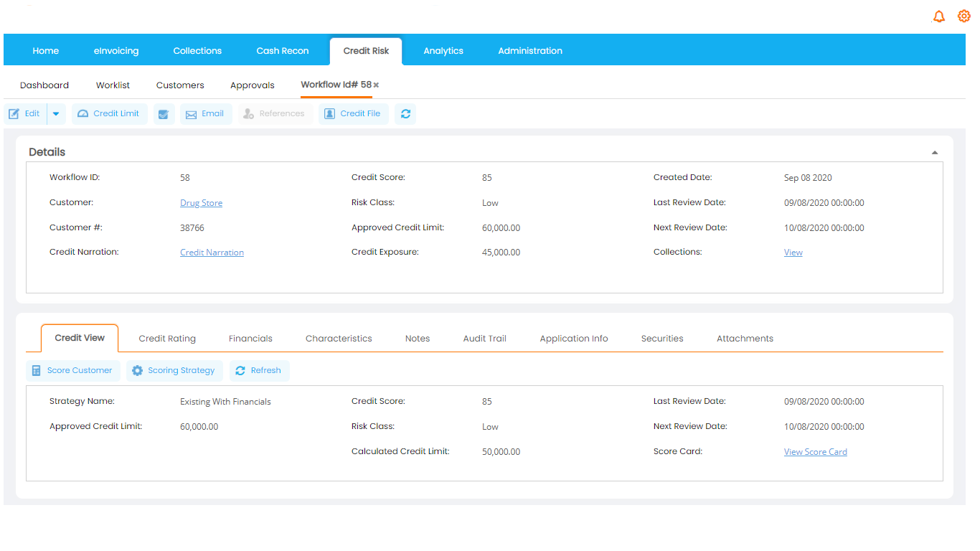980x551 pixels.
Task: Open the Credit Narration link
Action: pos(212,253)
